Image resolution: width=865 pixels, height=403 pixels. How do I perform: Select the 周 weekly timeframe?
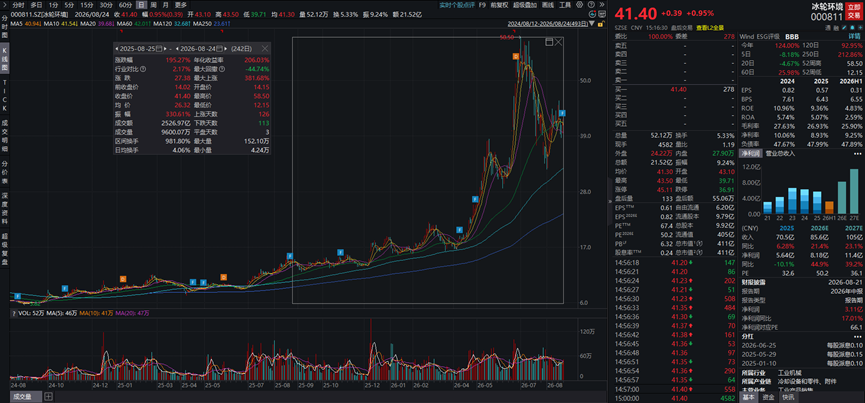pos(153,4)
